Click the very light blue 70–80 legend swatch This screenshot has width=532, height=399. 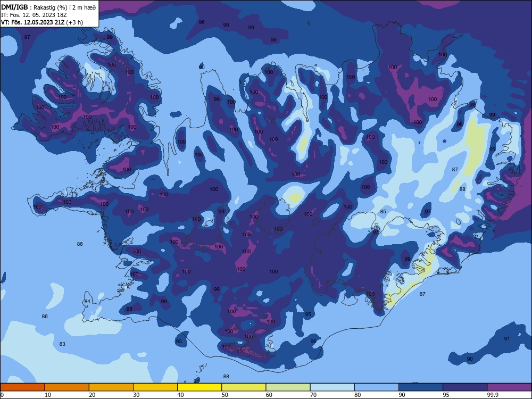click(332, 387)
